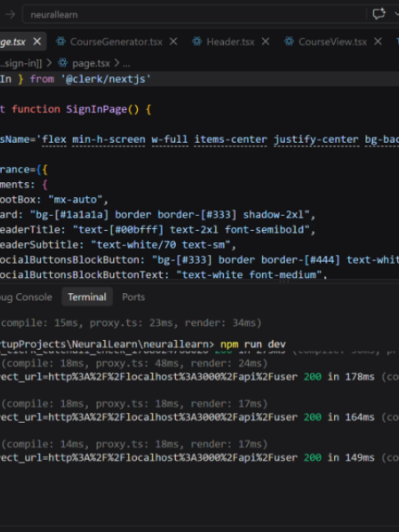Click the justify-center class name

[316, 140]
